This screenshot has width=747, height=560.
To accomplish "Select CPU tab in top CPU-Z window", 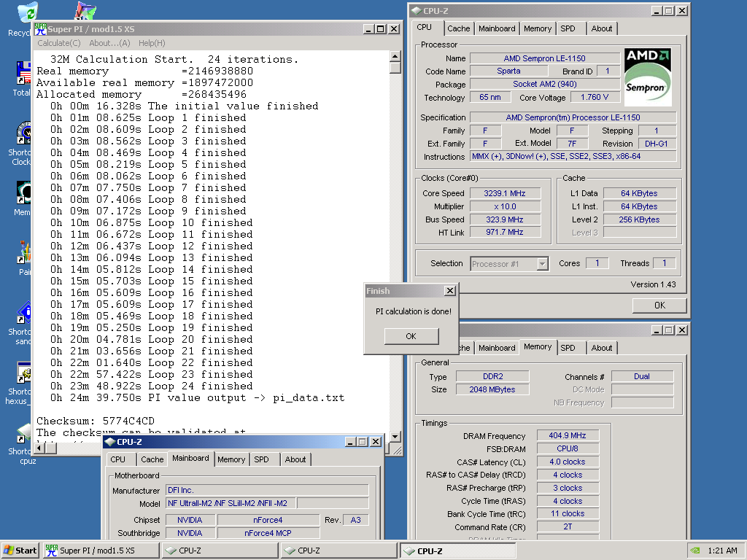I will pyautogui.click(x=424, y=27).
